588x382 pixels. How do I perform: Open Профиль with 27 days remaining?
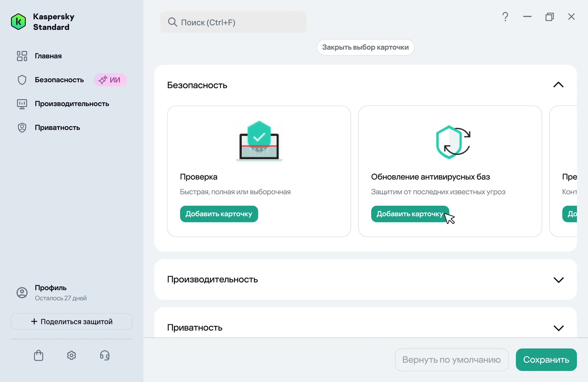61,293
